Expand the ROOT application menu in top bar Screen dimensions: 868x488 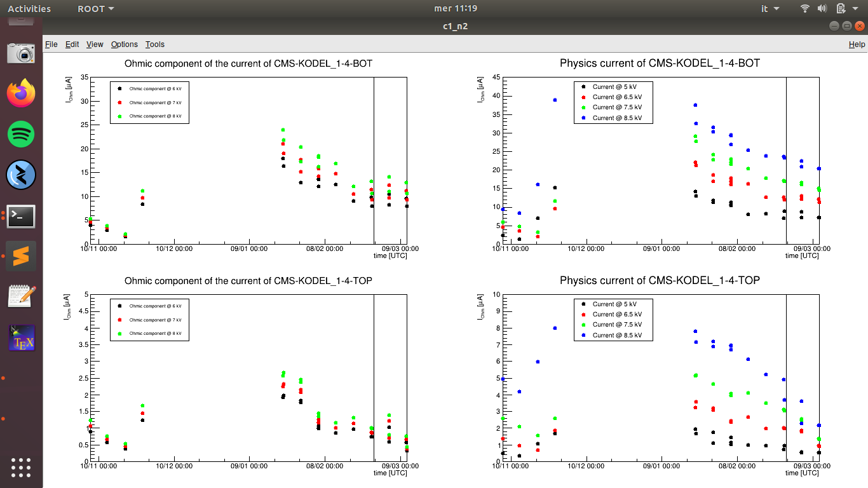point(95,9)
